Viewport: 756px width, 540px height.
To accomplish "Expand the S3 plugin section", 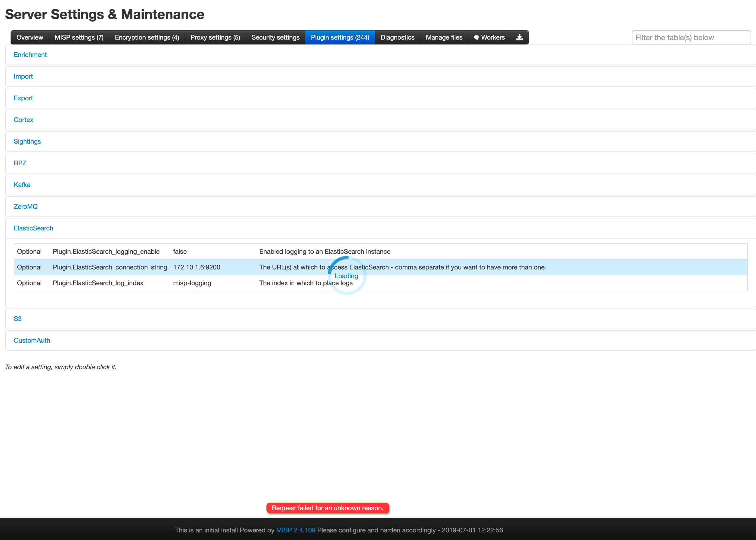I will (18, 319).
